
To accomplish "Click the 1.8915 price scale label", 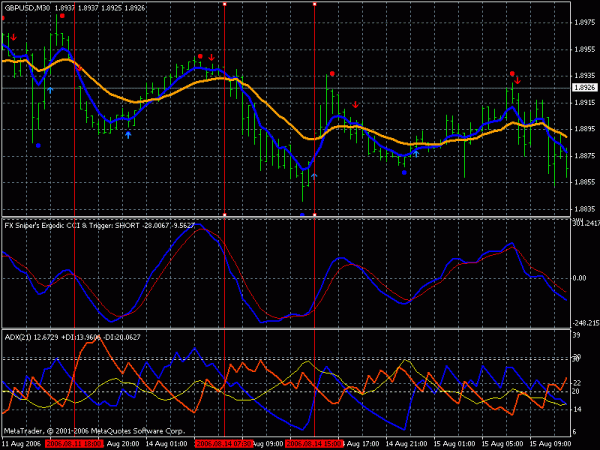I will point(585,103).
